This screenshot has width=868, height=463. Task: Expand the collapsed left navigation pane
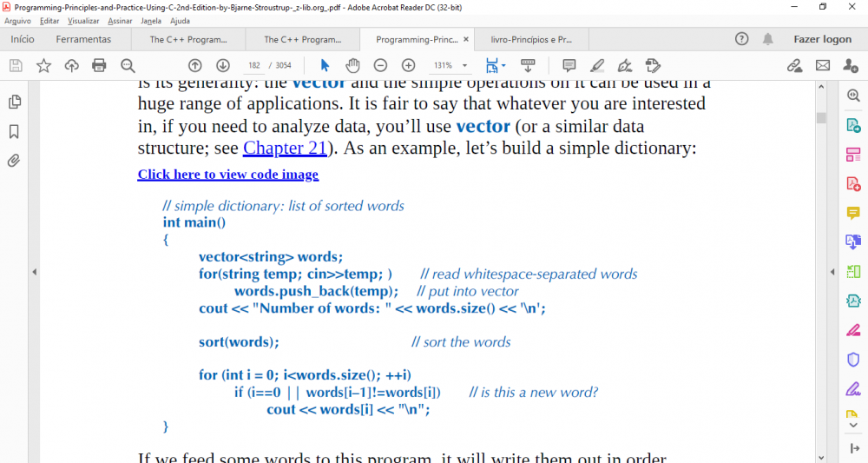point(34,272)
